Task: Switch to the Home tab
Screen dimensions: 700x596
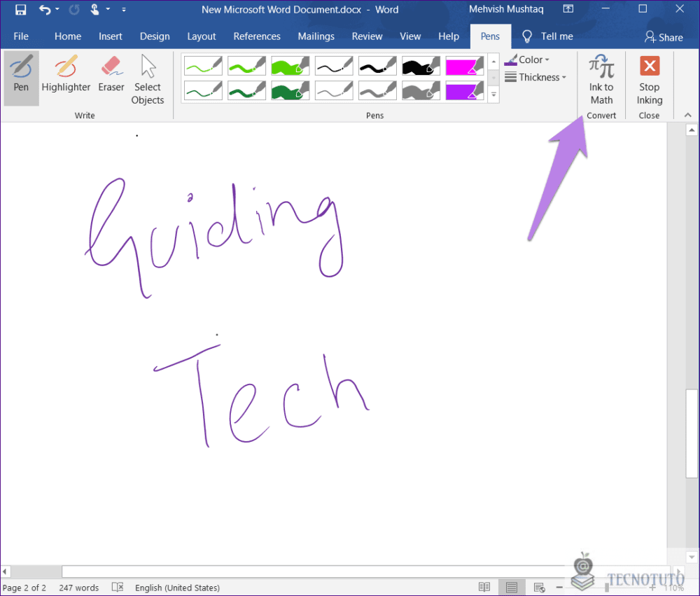Action: (x=68, y=36)
